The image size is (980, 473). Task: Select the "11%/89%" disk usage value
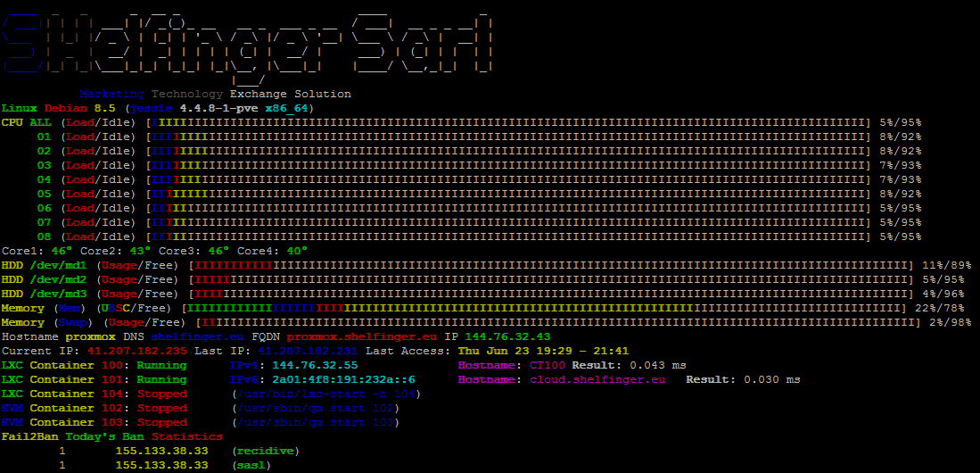[x=946, y=265]
